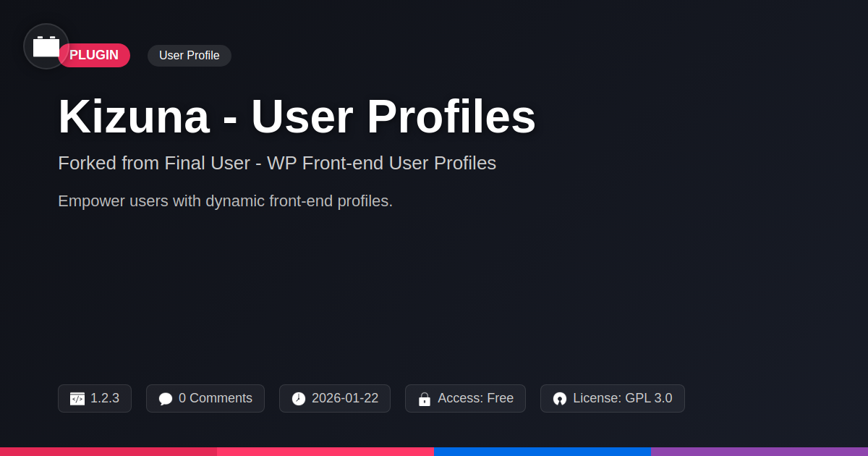Click the forked from Final User subtitle
The width and height of the screenshot is (868, 456).
(277, 163)
